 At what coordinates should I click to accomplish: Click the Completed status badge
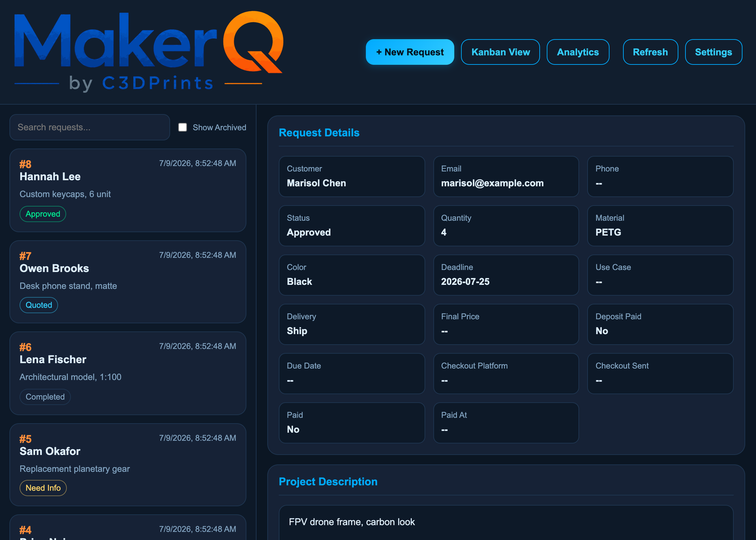[x=45, y=397]
